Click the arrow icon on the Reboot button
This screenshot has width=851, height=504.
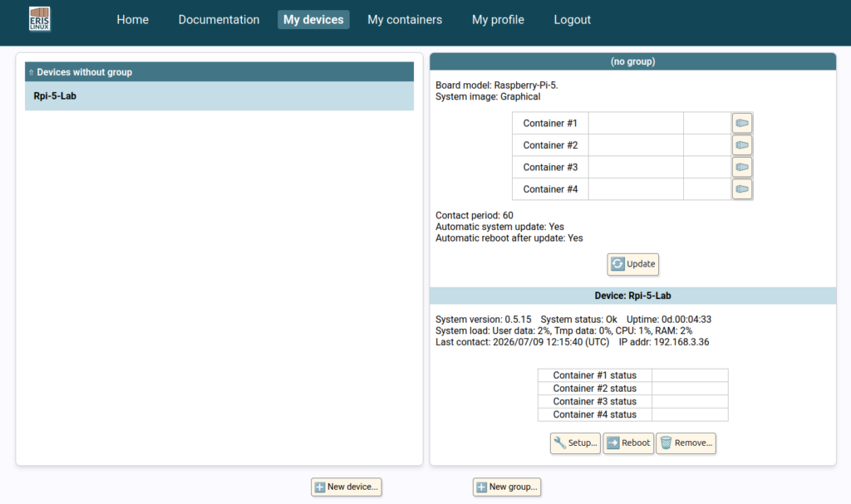click(x=612, y=443)
